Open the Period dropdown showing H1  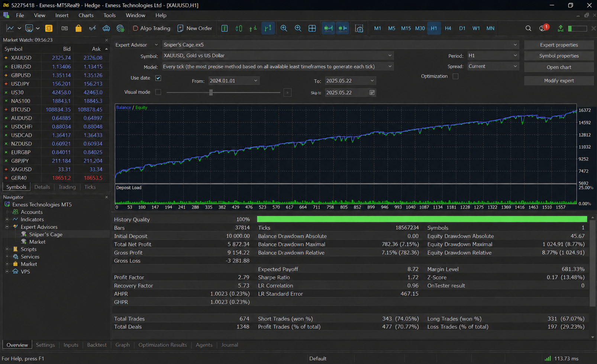(493, 55)
